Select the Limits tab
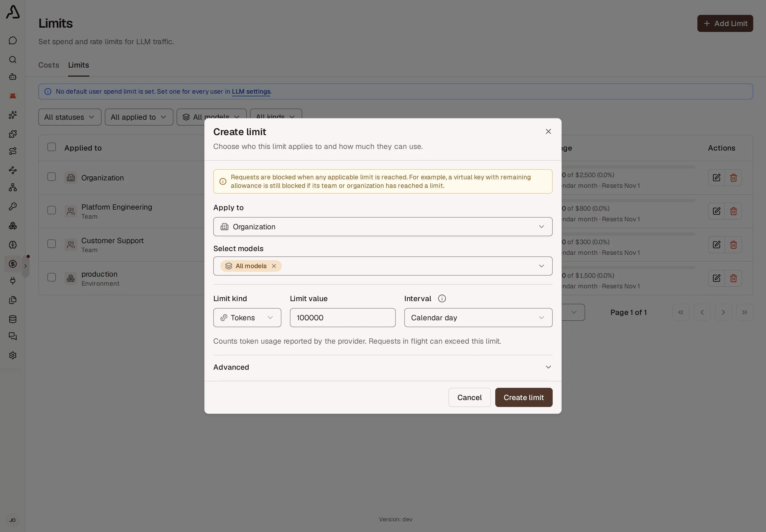The image size is (766, 532). [79, 65]
